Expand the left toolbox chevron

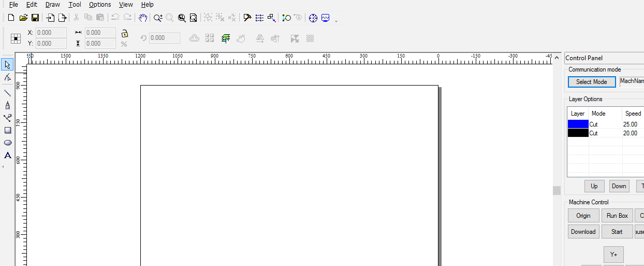point(4,166)
